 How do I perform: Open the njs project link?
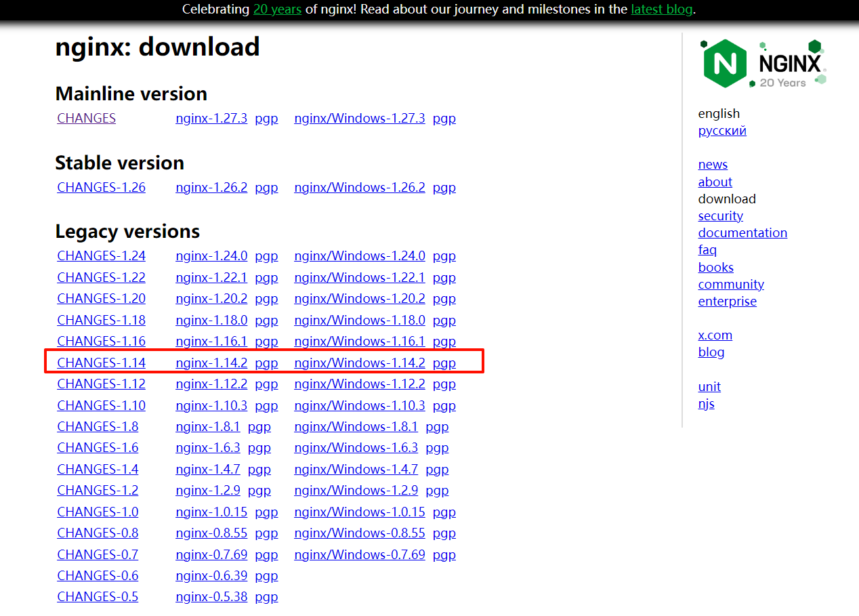click(x=707, y=403)
